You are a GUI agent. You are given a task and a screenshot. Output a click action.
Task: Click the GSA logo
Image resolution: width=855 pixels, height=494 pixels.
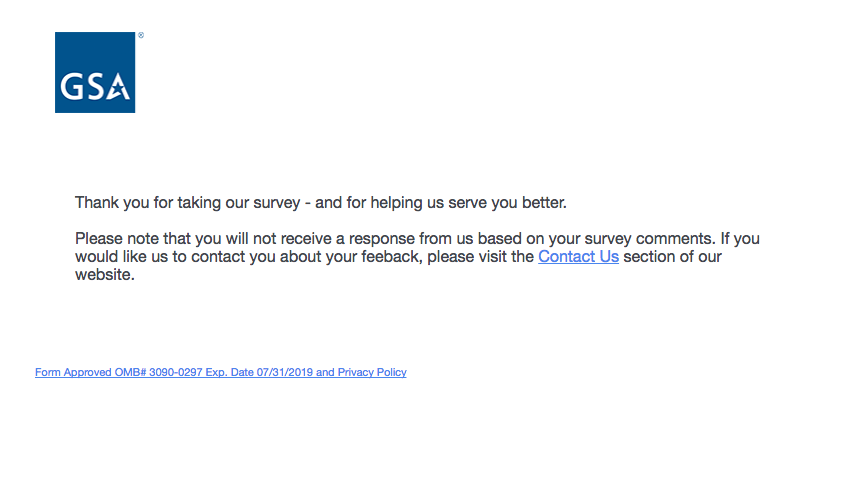(94, 72)
